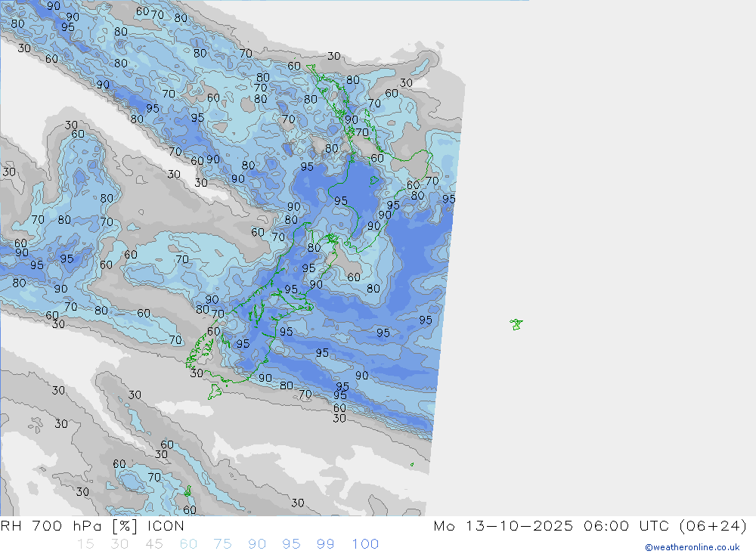The width and height of the screenshot is (756, 554).
Task: Click legend value 60 in color scale
Action: pyautogui.click(x=188, y=544)
